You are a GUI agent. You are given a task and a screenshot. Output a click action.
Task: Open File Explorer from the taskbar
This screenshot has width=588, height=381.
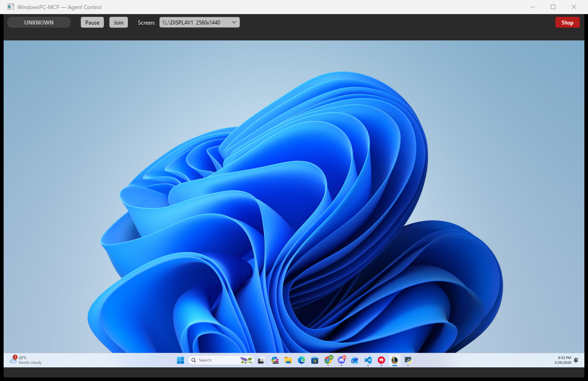pos(288,360)
